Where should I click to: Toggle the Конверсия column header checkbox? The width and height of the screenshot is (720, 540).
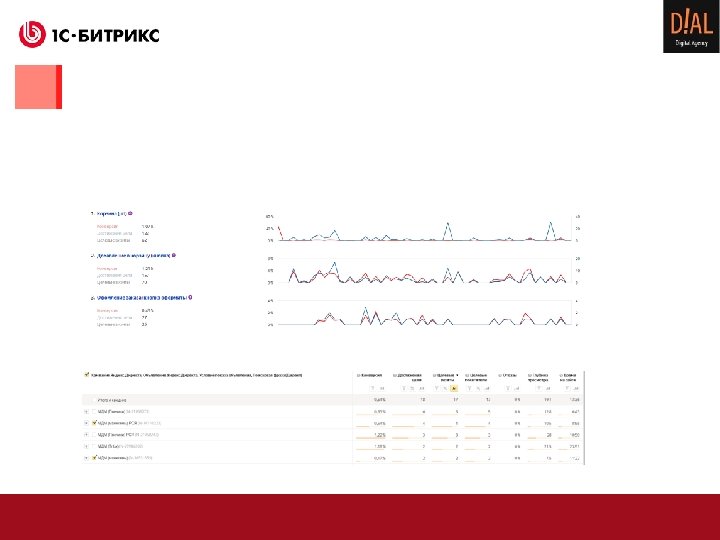point(358,375)
